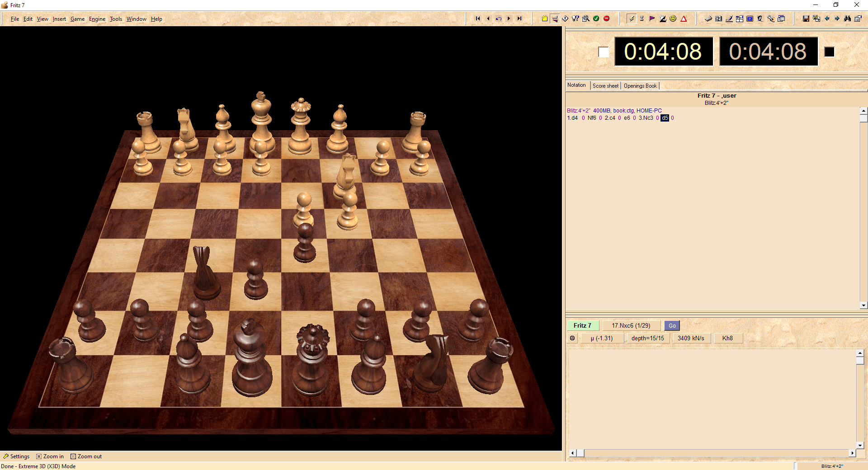This screenshot has width=868, height=470.
Task: Click the floppy disk save icon
Action: click(x=806, y=19)
